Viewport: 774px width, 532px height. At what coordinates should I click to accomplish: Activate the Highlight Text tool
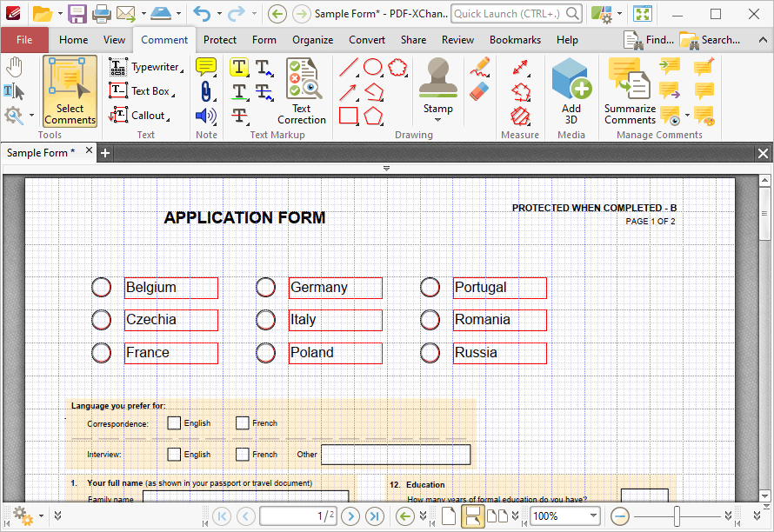click(x=239, y=67)
